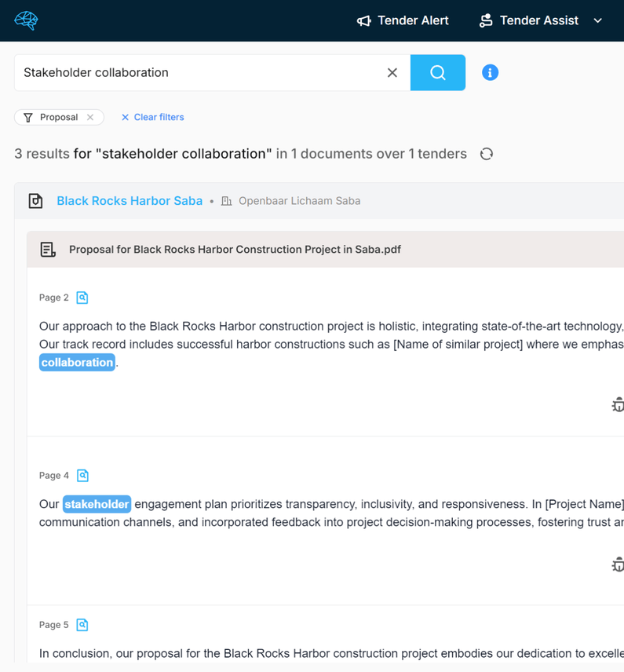The width and height of the screenshot is (624, 672).
Task: Click the Clear filters link
Action: [x=153, y=117]
